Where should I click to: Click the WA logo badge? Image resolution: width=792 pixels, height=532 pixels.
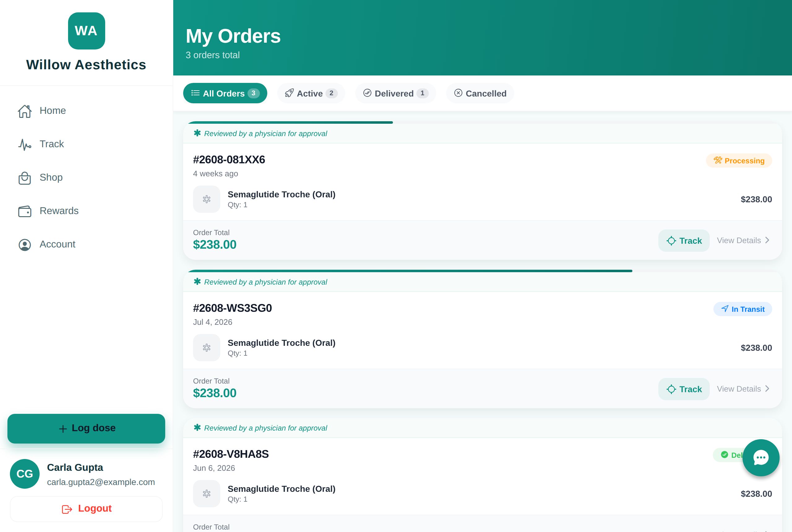tap(87, 31)
